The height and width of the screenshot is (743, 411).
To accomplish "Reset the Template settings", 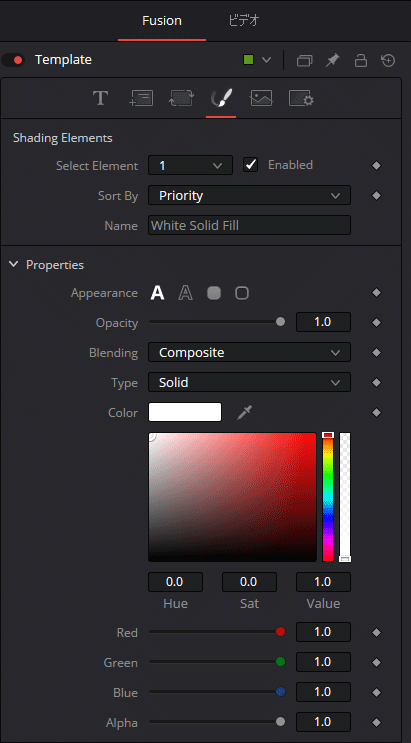I will pyautogui.click(x=388, y=60).
